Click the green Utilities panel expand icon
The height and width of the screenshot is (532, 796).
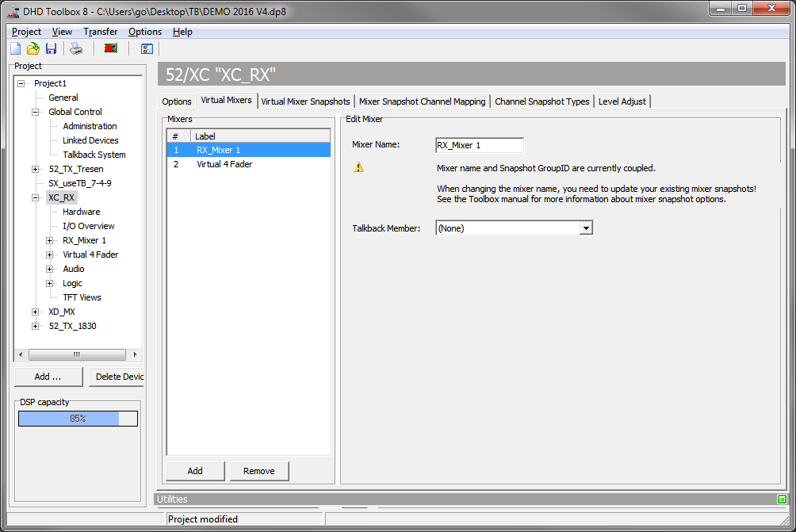click(x=782, y=499)
